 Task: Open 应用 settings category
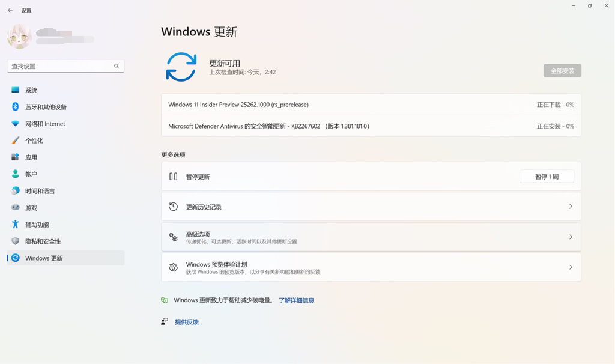(x=65, y=157)
